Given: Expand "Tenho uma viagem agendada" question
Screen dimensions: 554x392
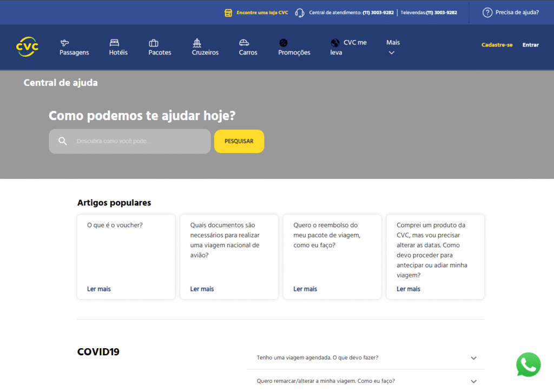Looking at the screenshot, I should [x=473, y=358].
